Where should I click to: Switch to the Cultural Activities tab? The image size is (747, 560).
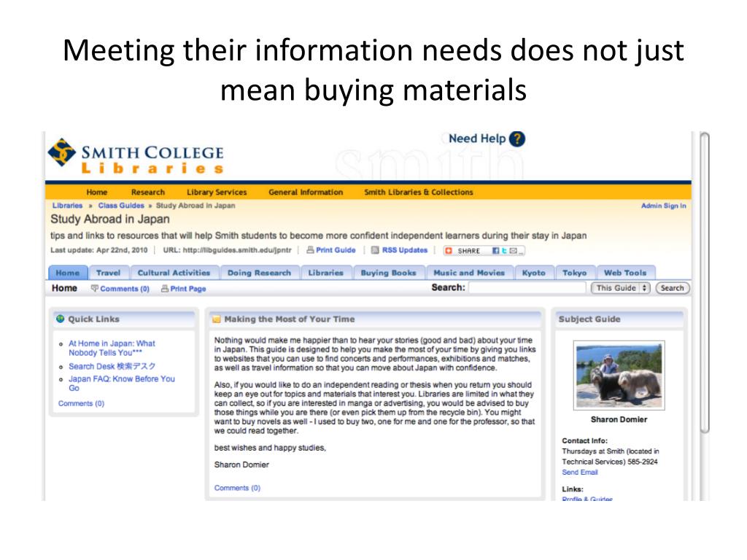[x=174, y=273]
